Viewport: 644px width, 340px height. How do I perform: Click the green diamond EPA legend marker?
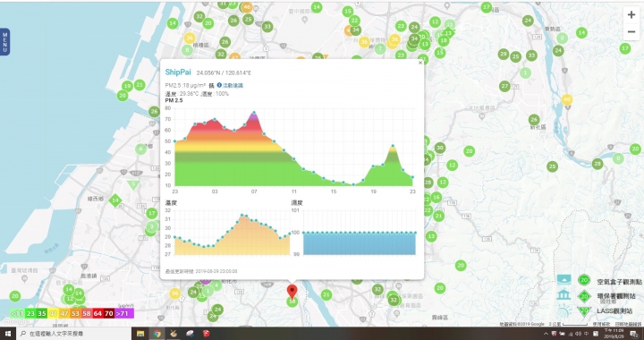point(583,295)
